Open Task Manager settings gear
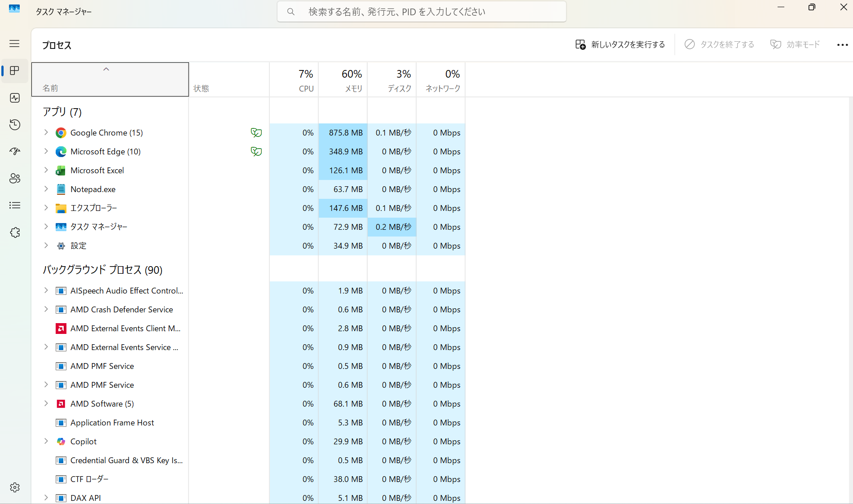Screen dimensions: 853x504 point(15,487)
